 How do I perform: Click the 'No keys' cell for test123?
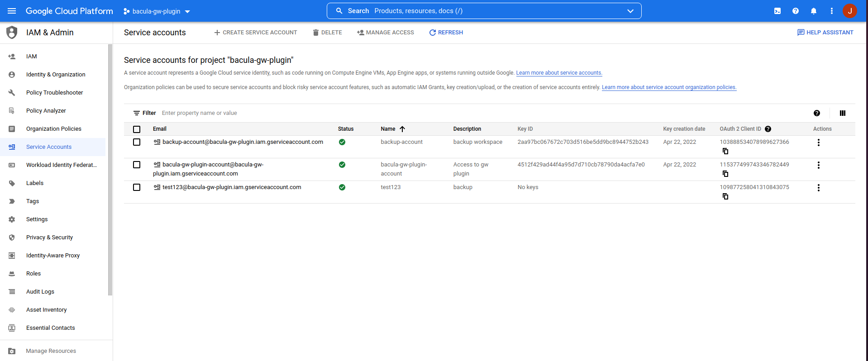(528, 187)
